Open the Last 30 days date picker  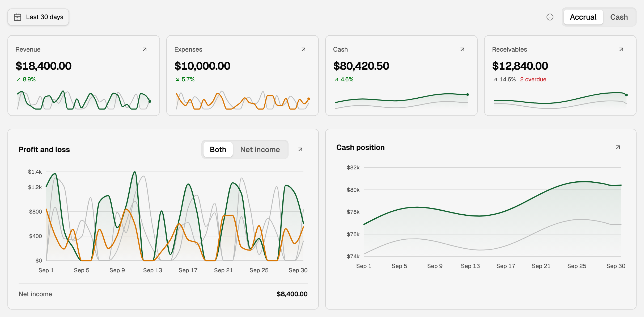point(38,17)
